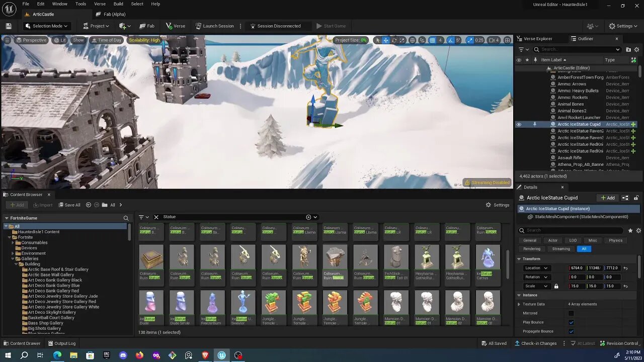
Task: Click the favorites star in Details search
Action: pyautogui.click(x=630, y=231)
